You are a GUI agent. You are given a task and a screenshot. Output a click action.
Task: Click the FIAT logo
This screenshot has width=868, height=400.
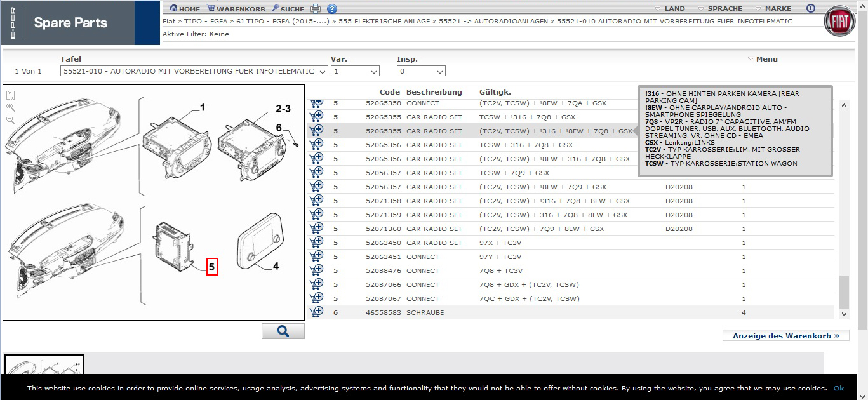pos(839,22)
